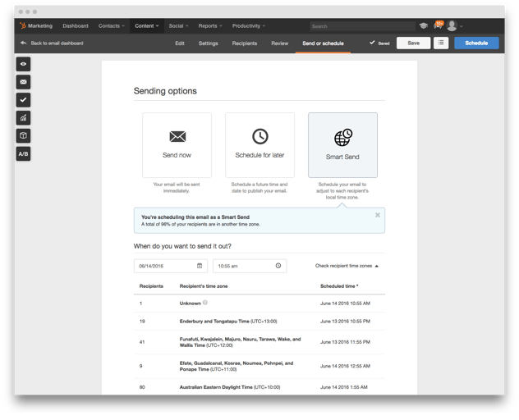Collapse Check recipient time zones
519x420 pixels.
point(347,266)
